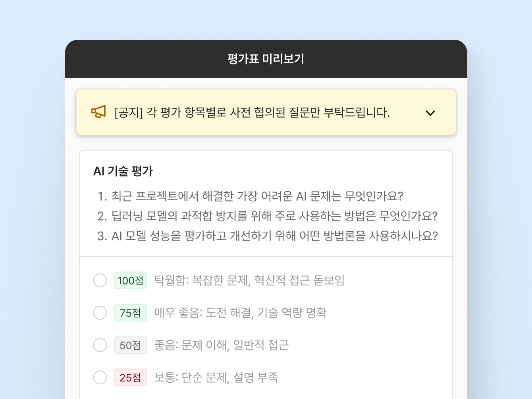Screen dimensions: 532x399
Task: Click the red 25점 score badge
Action: (131, 378)
